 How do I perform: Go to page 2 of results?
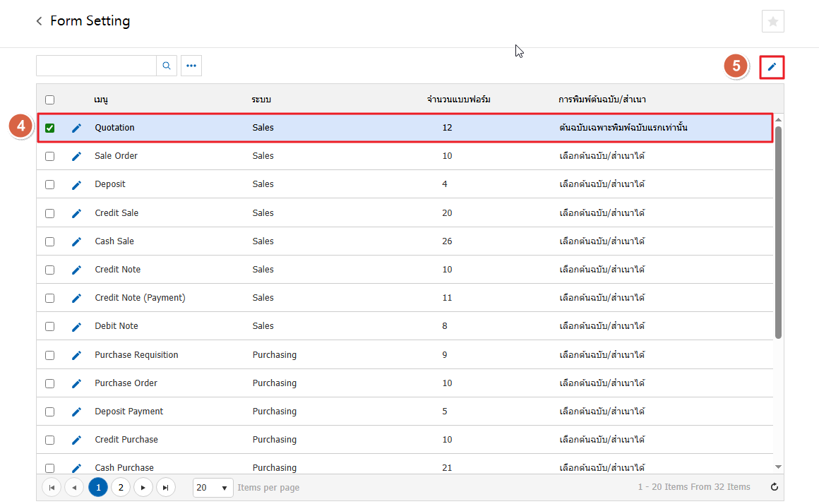(x=121, y=487)
